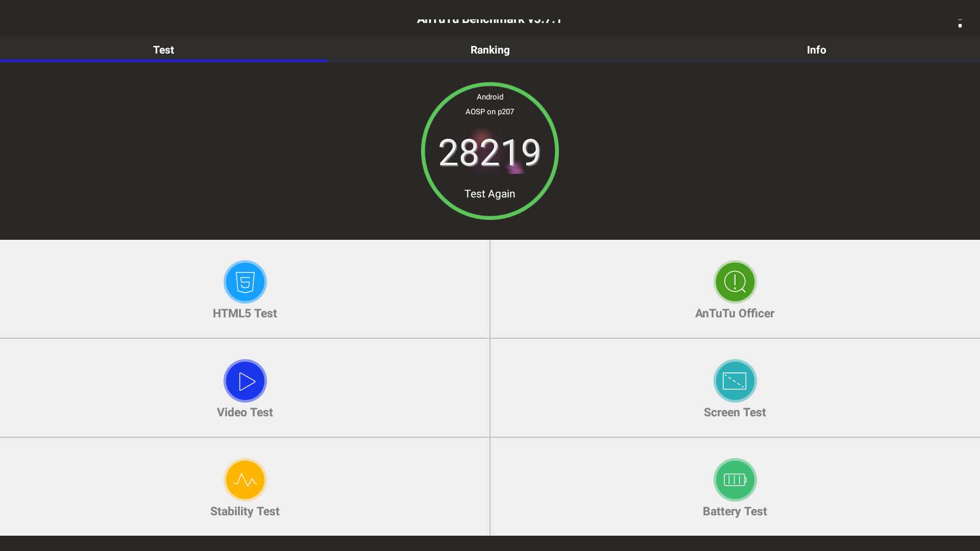Open the HTML5 Test icon
The height and width of the screenshot is (551, 980).
pos(245,282)
